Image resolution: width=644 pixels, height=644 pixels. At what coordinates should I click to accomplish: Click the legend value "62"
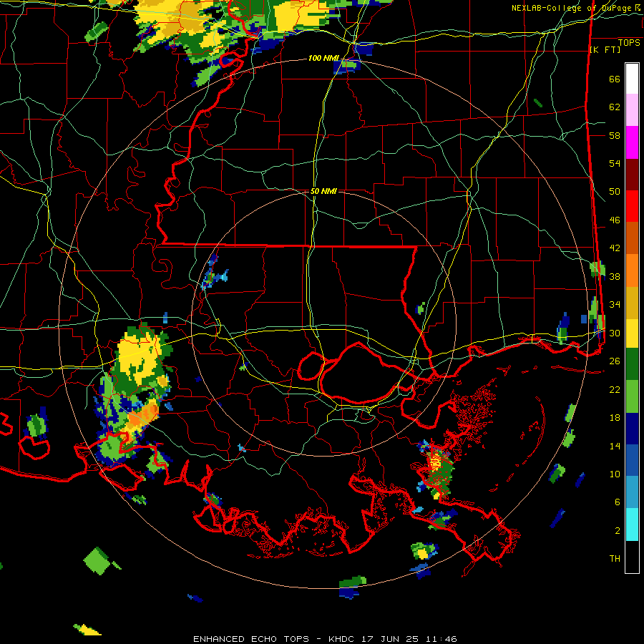coord(615,107)
